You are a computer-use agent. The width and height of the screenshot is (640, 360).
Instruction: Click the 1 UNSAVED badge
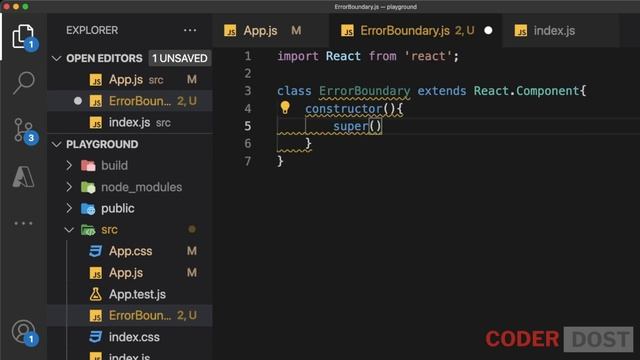pos(180,58)
